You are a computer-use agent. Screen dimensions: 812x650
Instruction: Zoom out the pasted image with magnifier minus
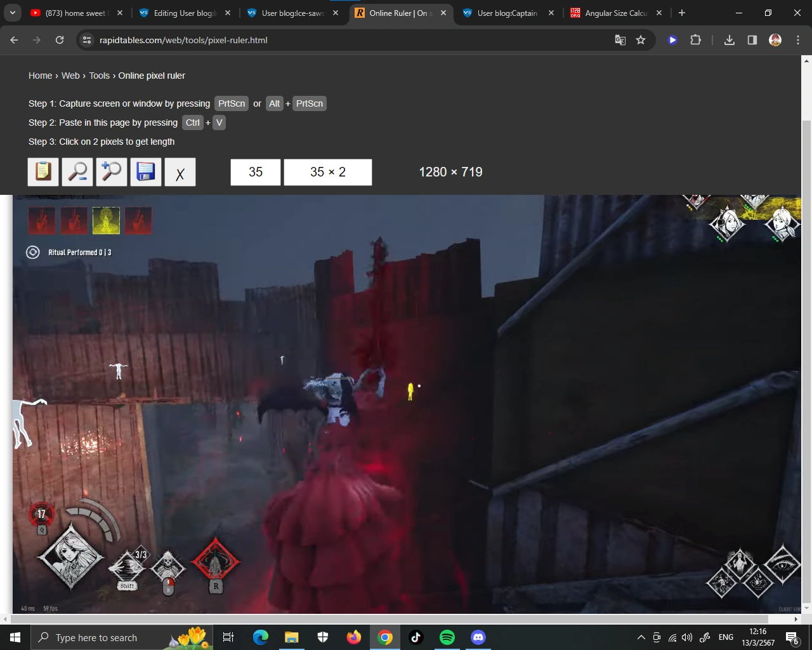pos(77,172)
